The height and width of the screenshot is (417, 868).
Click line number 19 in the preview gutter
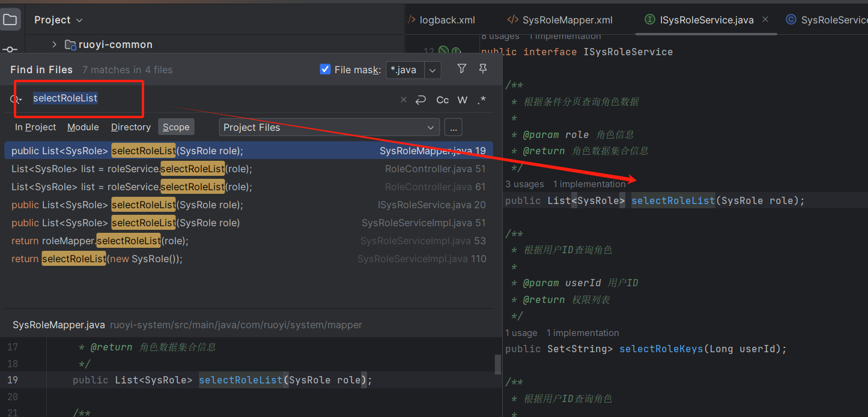(13, 380)
